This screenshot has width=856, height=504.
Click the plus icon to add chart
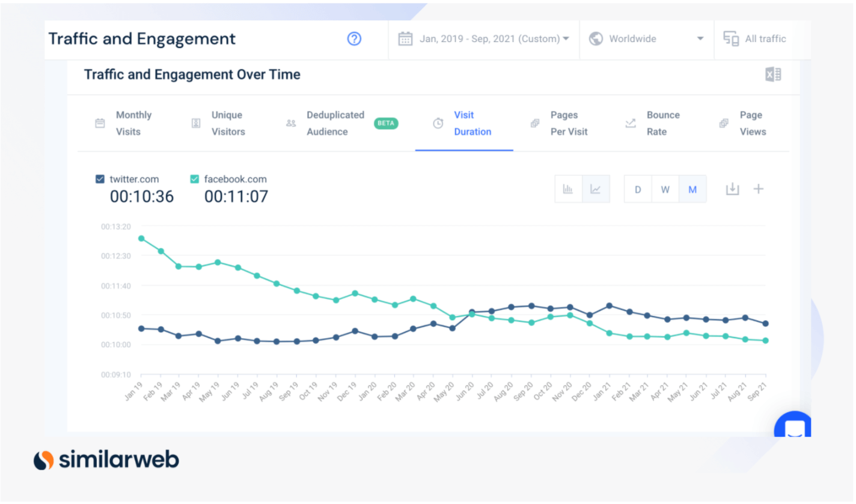click(759, 189)
